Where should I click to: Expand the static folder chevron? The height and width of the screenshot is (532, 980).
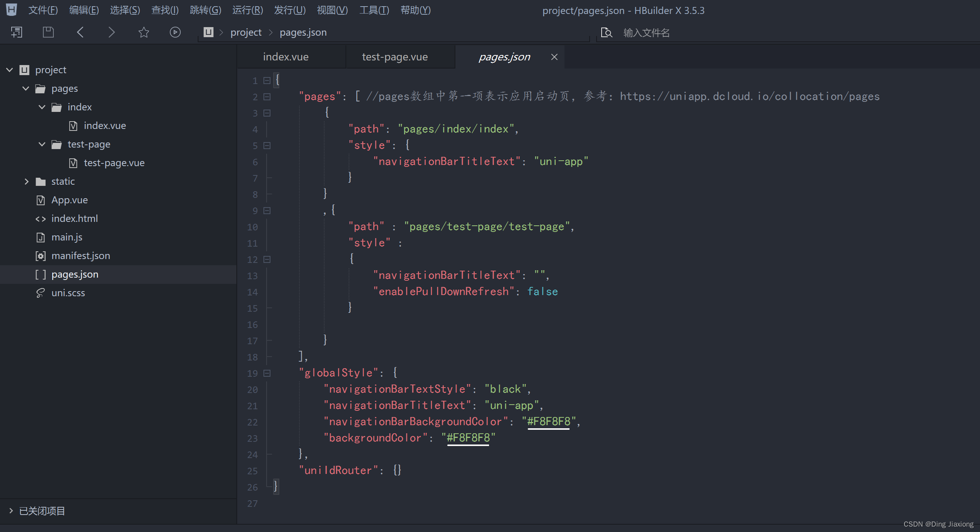click(x=26, y=182)
